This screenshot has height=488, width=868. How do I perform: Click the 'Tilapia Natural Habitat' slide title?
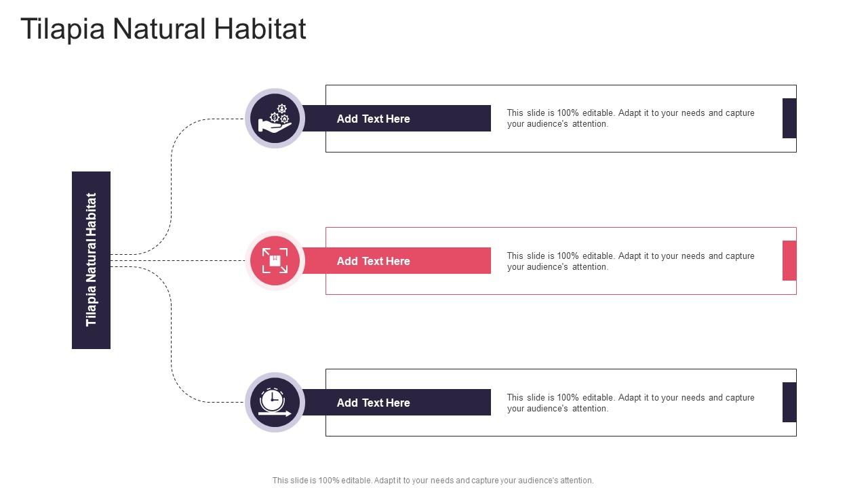click(x=163, y=29)
